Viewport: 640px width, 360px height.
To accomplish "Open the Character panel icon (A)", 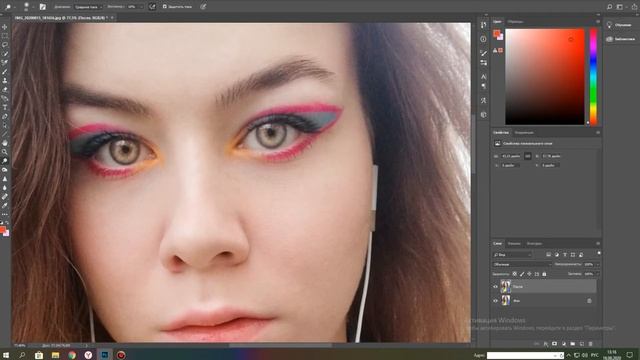I will pyautogui.click(x=483, y=77).
